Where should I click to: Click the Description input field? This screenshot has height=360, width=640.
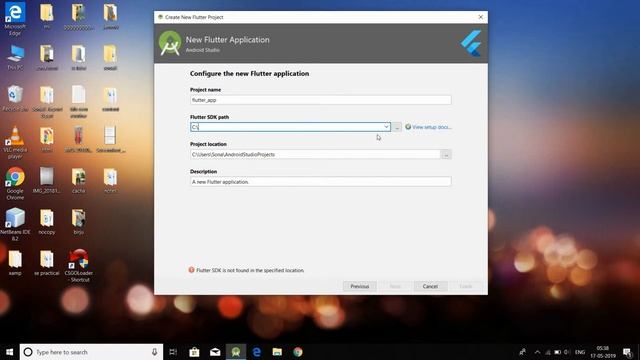click(320, 182)
